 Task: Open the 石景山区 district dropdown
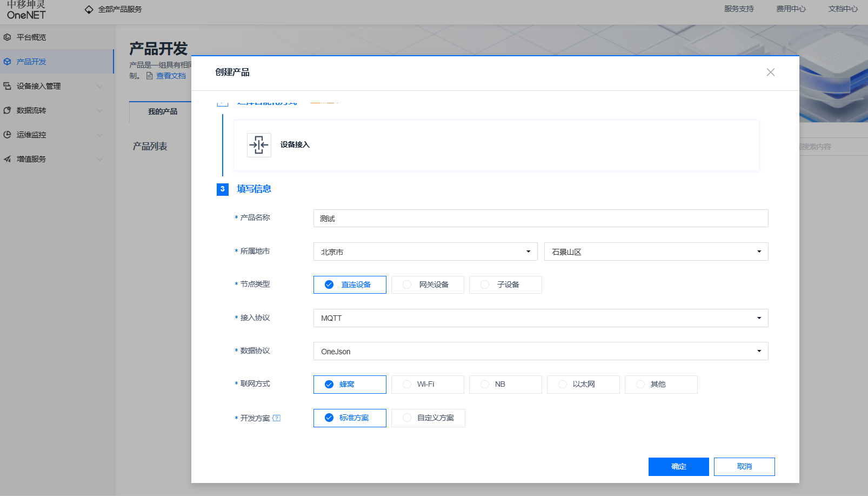(655, 251)
